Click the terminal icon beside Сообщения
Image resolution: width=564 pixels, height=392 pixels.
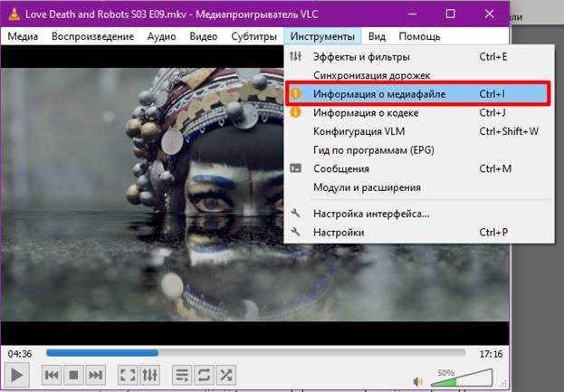pos(295,168)
